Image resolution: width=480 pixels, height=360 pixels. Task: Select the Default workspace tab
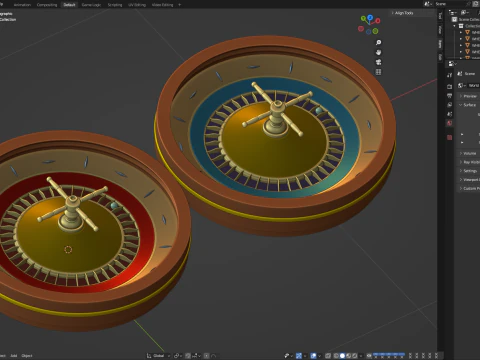(69, 5)
